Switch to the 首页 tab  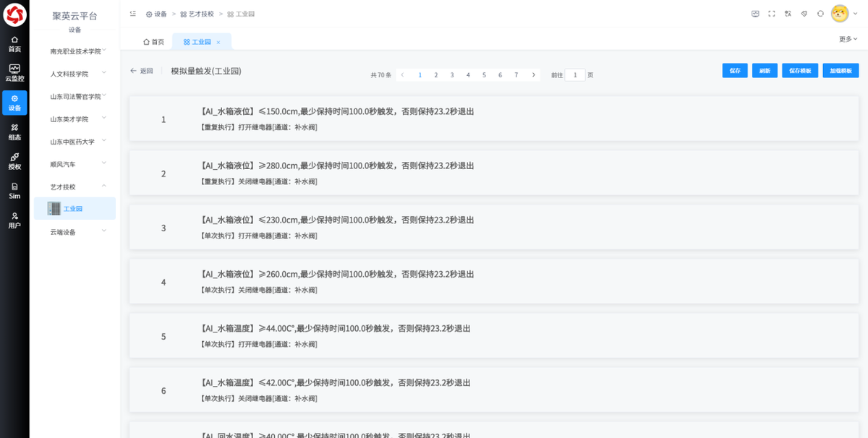153,41
